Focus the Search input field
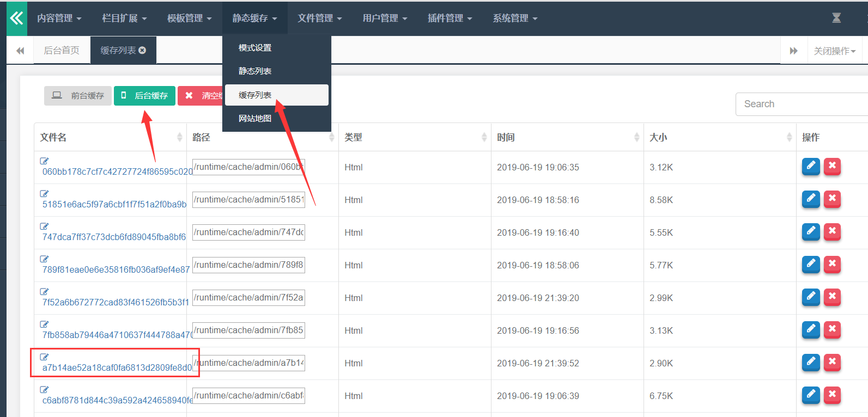 (x=802, y=104)
